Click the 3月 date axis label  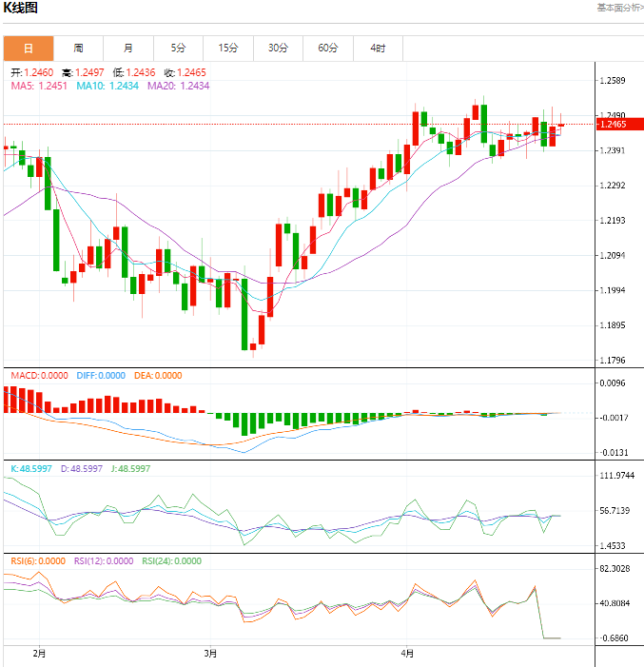pyautogui.click(x=210, y=654)
